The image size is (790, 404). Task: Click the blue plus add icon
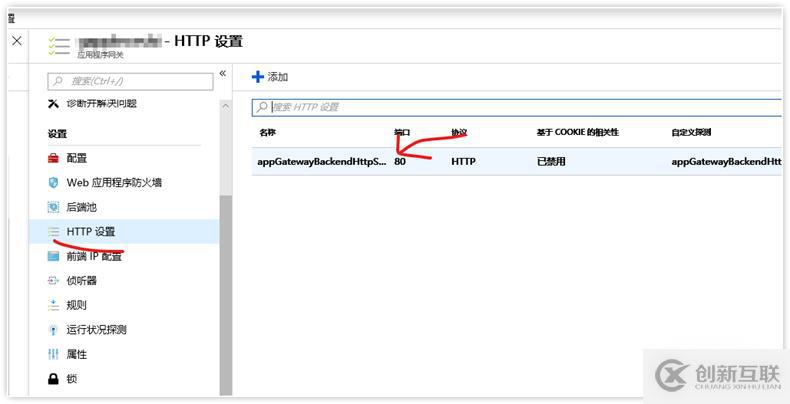[x=257, y=77]
